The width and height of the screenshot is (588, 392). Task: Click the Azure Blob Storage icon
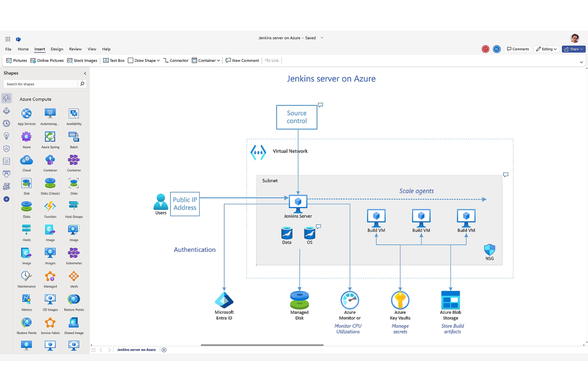click(x=451, y=300)
